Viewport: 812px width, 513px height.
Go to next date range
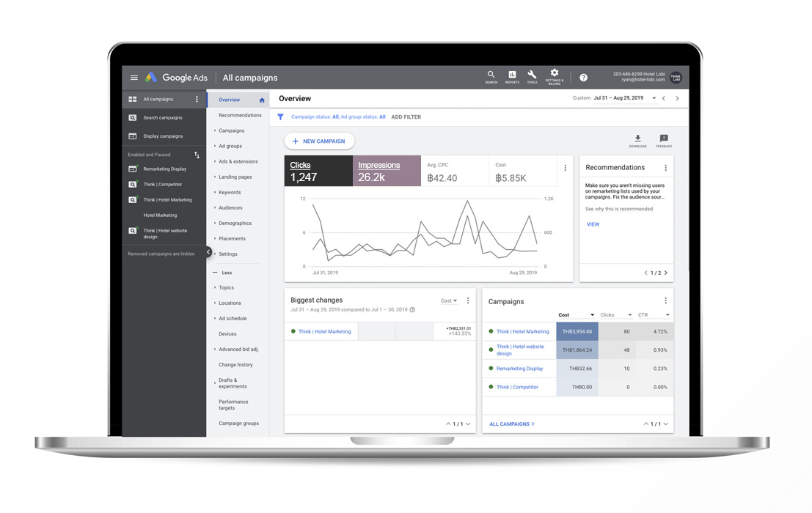677,98
